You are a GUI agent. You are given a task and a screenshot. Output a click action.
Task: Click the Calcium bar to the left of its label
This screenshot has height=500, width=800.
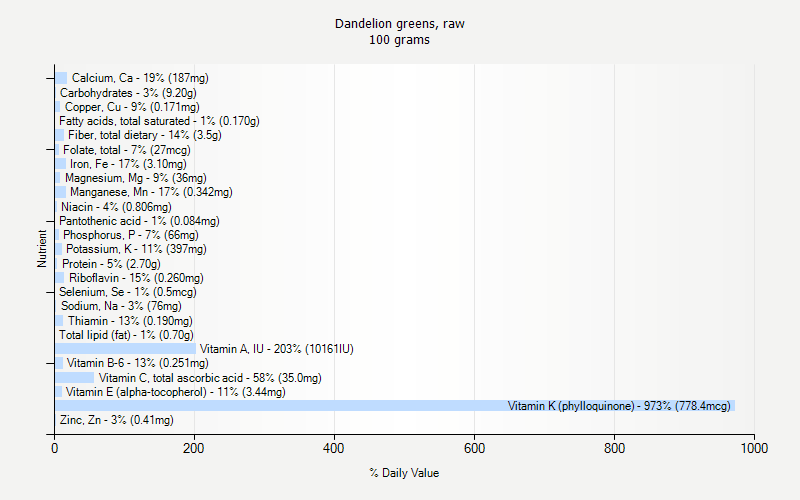(61, 78)
